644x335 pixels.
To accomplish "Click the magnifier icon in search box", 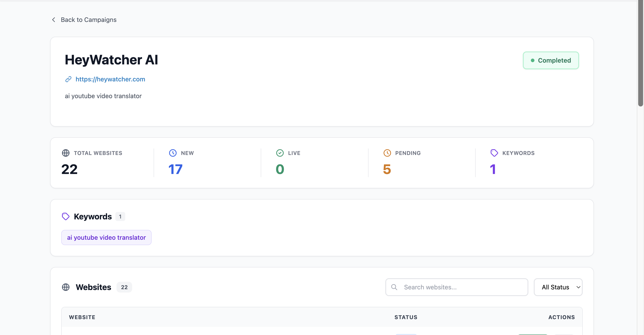I will coord(394,287).
